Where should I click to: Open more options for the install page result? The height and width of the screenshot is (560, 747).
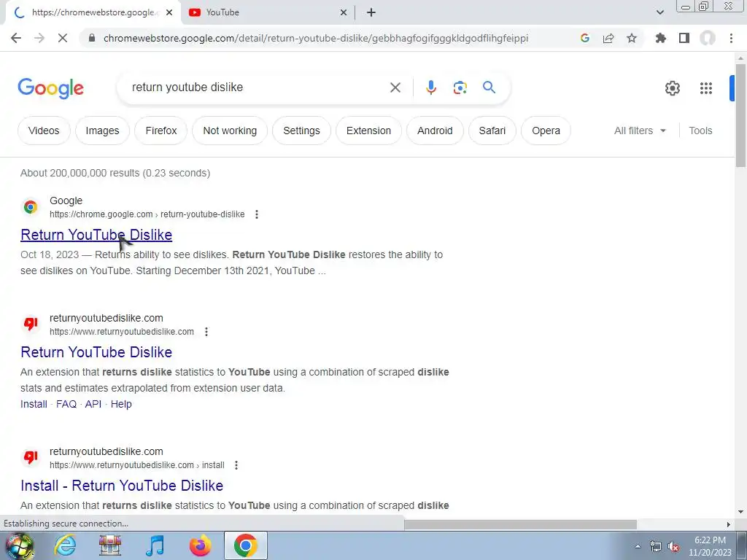236,464
